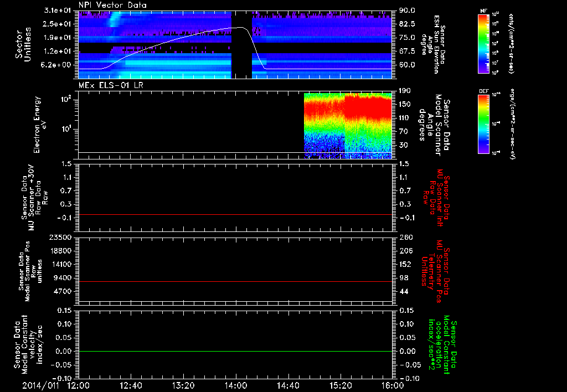The image size is (567, 392).
Task: Click the red MU Scanner +30V raw line
Action: tap(235, 215)
